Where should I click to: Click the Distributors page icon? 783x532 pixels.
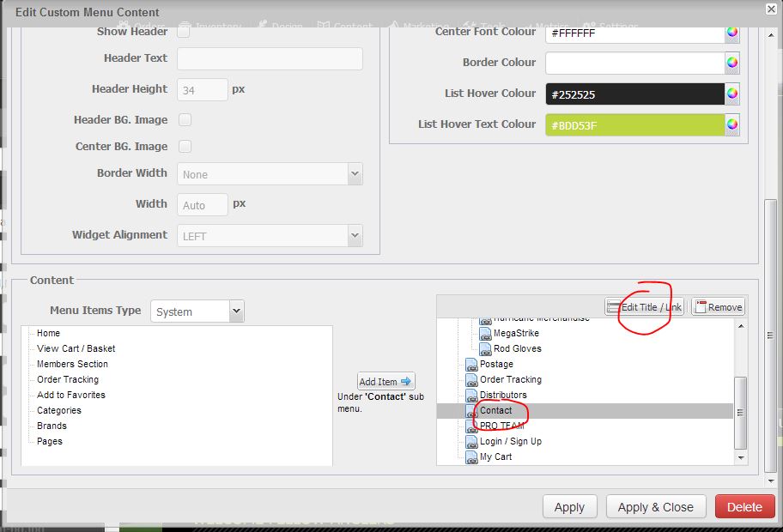[471, 396]
